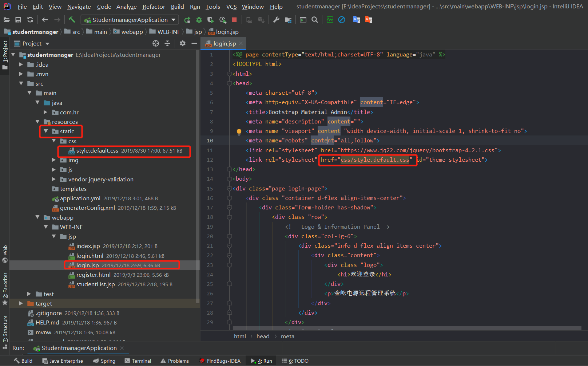588x366 pixels.
Task: Start debugging with the bug icon
Action: (x=199, y=20)
